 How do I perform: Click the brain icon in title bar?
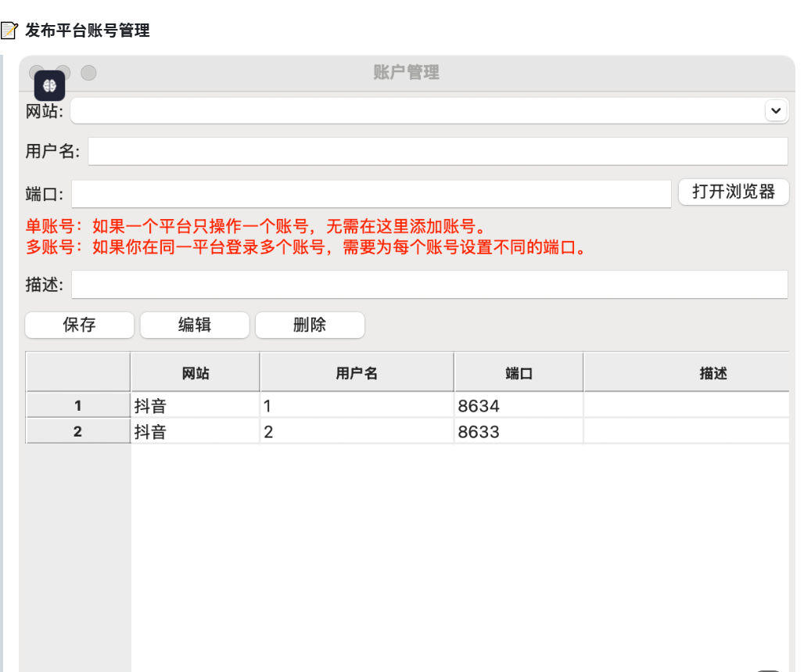click(49, 84)
